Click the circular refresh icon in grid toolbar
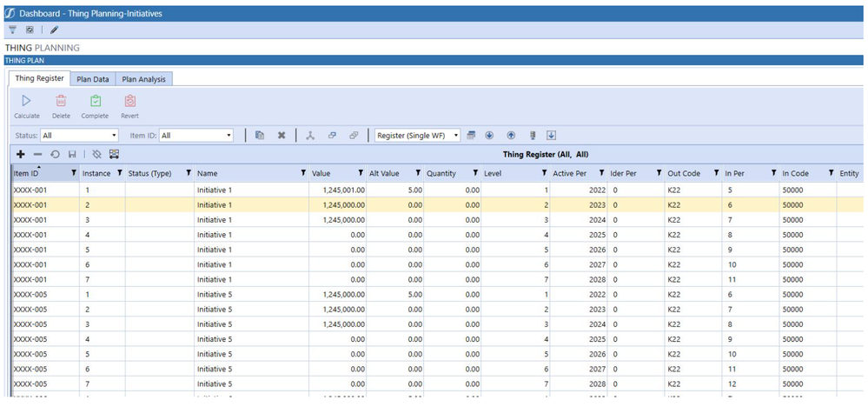 55,155
